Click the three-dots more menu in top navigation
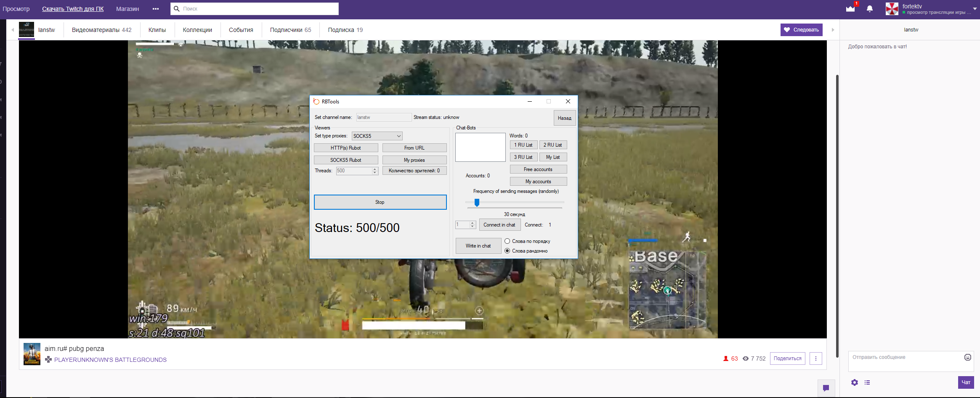Screen dimensions: 980x398 click(x=156, y=9)
